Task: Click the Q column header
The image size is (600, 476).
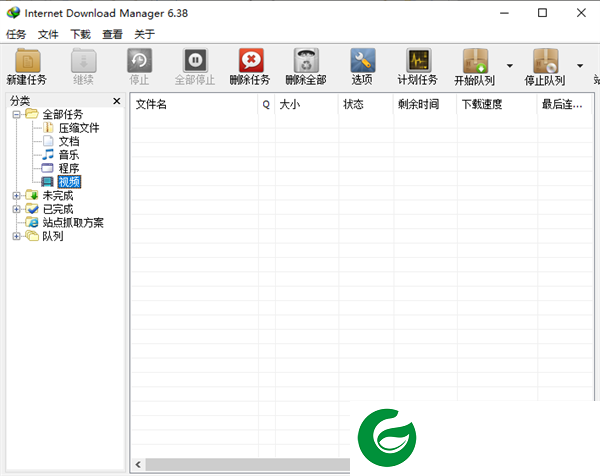Action: coord(266,104)
